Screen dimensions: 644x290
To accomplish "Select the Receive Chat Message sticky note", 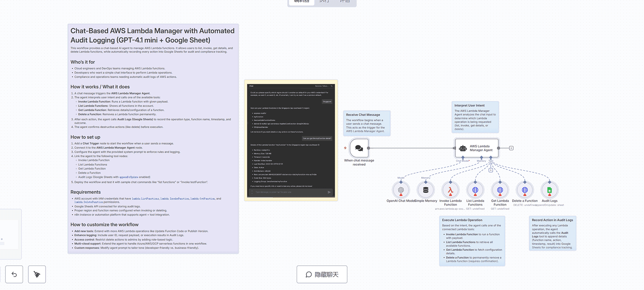I will [367, 123].
